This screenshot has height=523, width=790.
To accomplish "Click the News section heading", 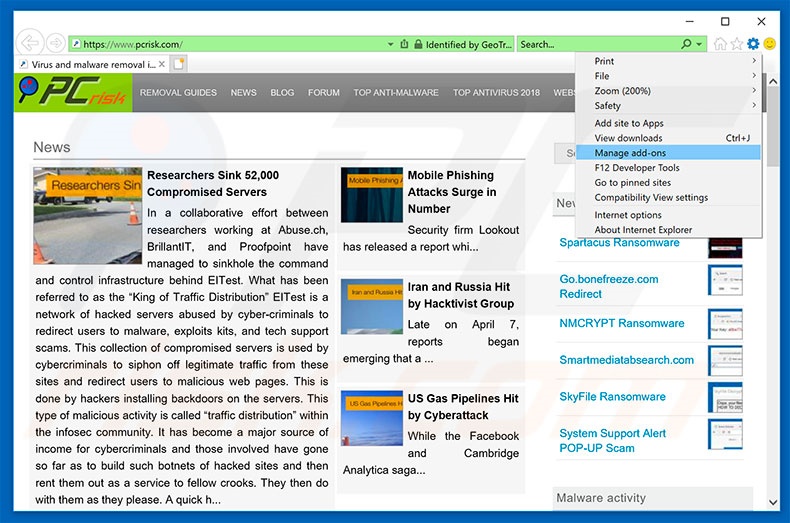I will click(51, 147).
